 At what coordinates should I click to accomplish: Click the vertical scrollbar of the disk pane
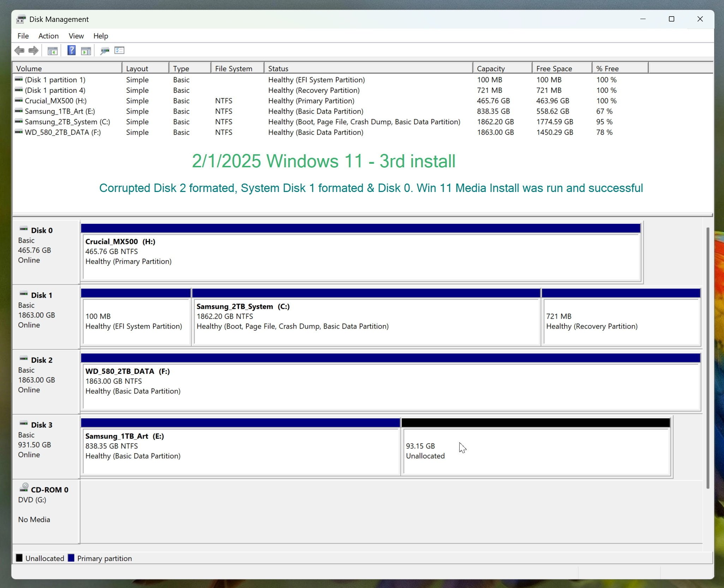tap(708, 358)
